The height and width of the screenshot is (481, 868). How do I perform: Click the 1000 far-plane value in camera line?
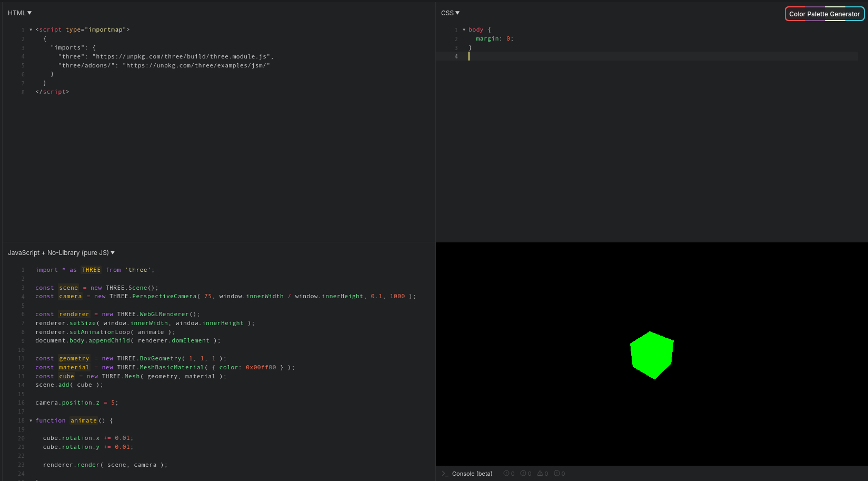click(397, 296)
